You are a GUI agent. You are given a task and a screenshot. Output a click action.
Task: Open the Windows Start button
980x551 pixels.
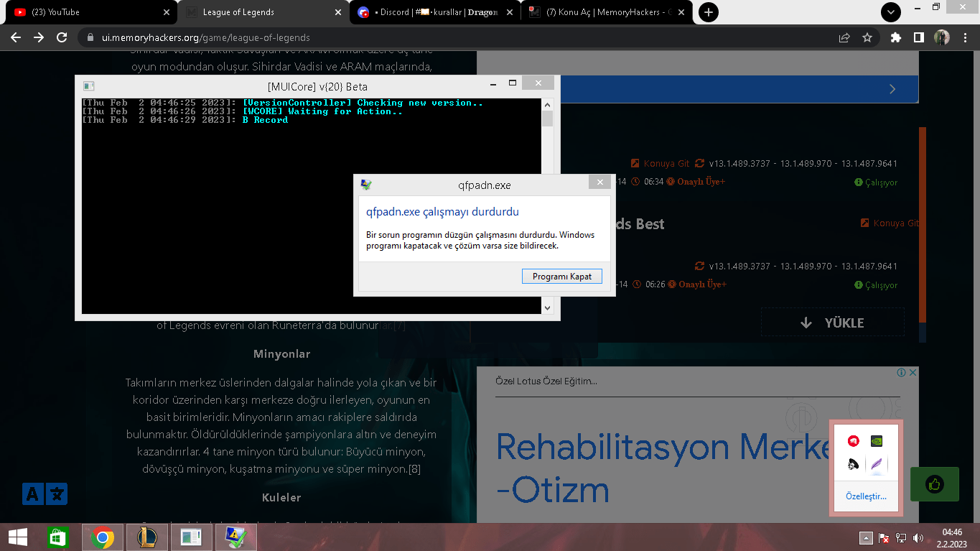(x=17, y=537)
